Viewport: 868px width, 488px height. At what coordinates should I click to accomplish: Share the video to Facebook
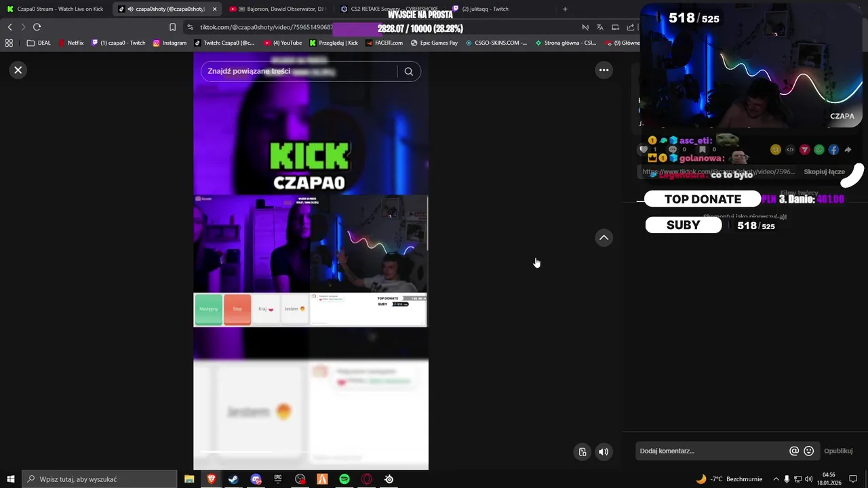click(x=833, y=150)
